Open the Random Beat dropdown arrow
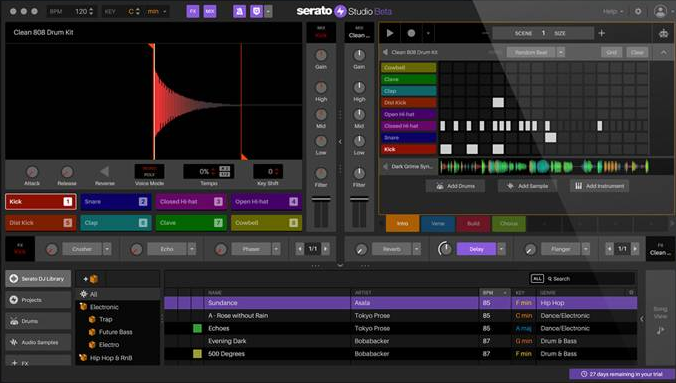 560,52
